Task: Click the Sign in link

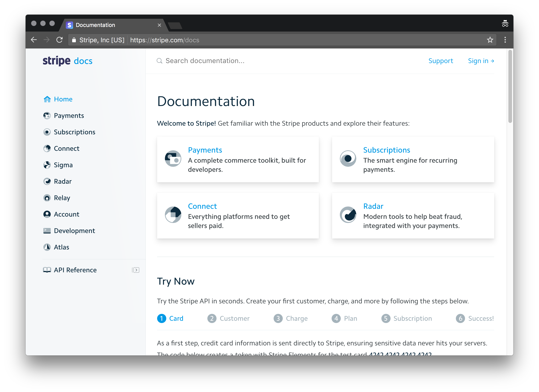Action: click(481, 61)
